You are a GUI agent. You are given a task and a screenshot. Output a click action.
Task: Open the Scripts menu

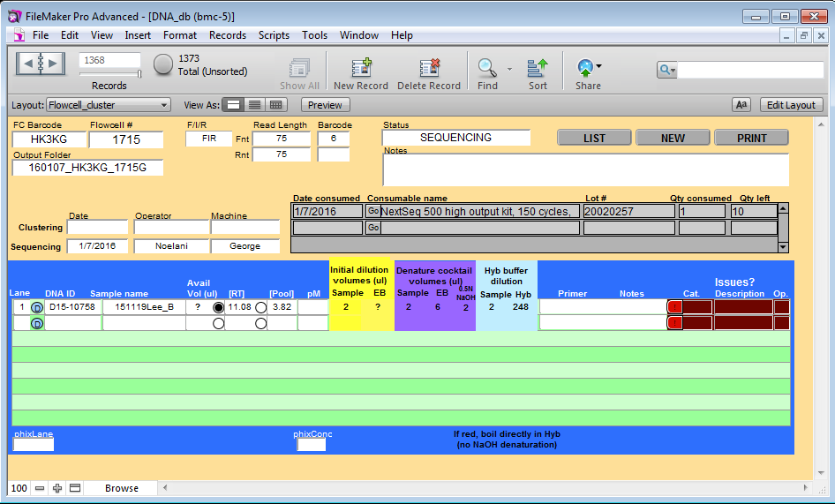click(274, 35)
